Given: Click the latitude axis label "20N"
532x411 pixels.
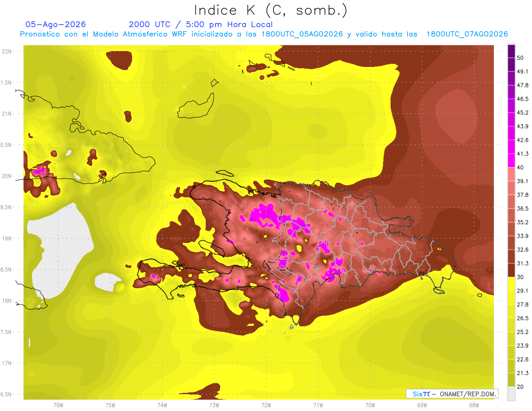Looking at the screenshot, I should point(7,176).
